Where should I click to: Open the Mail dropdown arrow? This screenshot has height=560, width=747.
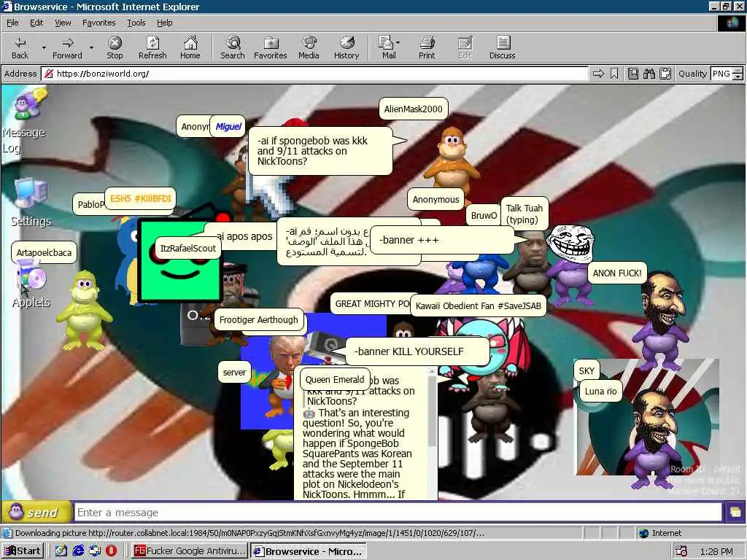coord(398,43)
